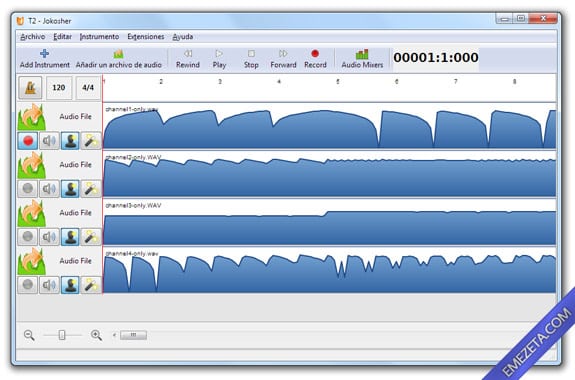The height and width of the screenshot is (380, 575).
Task: Select the channel2-only.WAV waveform clip
Action: 330,175
